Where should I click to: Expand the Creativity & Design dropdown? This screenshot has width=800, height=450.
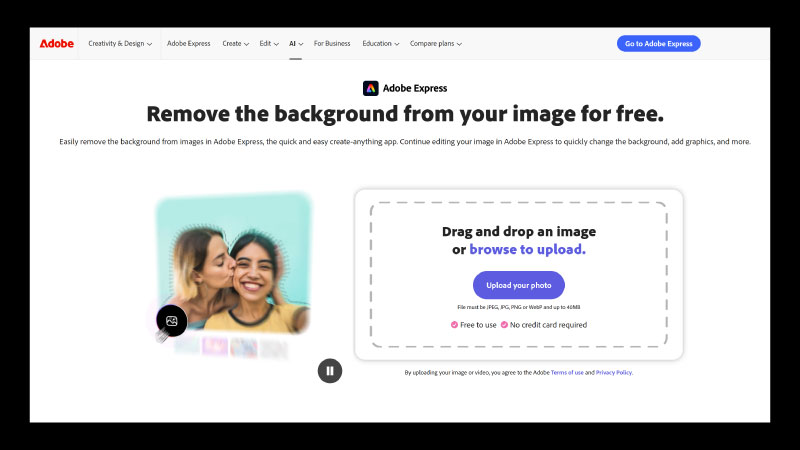(x=120, y=44)
